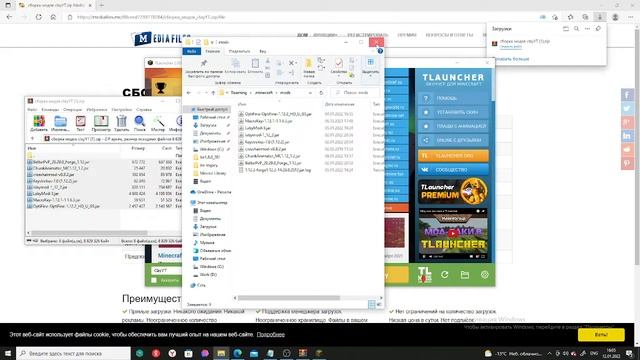Click TLauncher Help (Помощь) button
The height and width of the screenshot is (360, 640).
pos(453,98)
